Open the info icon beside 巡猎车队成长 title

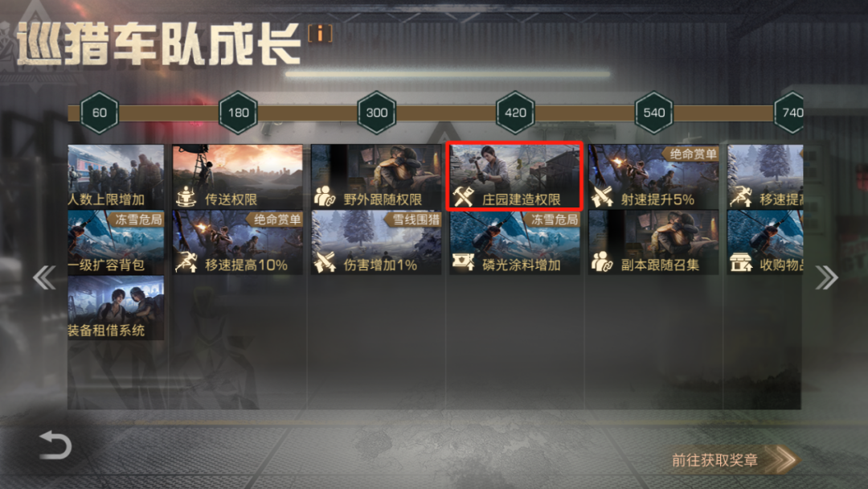pyautogui.click(x=320, y=34)
